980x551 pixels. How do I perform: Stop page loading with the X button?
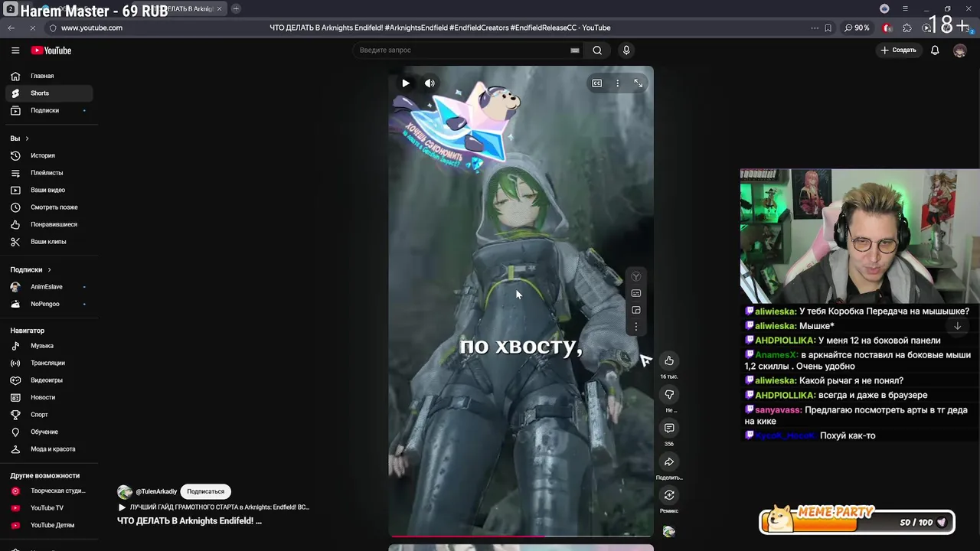click(32, 28)
